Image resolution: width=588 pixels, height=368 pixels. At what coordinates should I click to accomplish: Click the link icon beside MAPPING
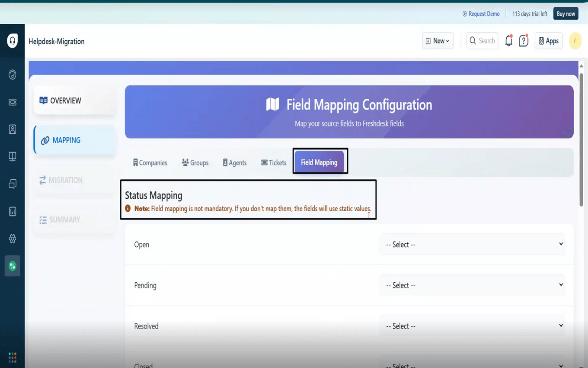(45, 141)
